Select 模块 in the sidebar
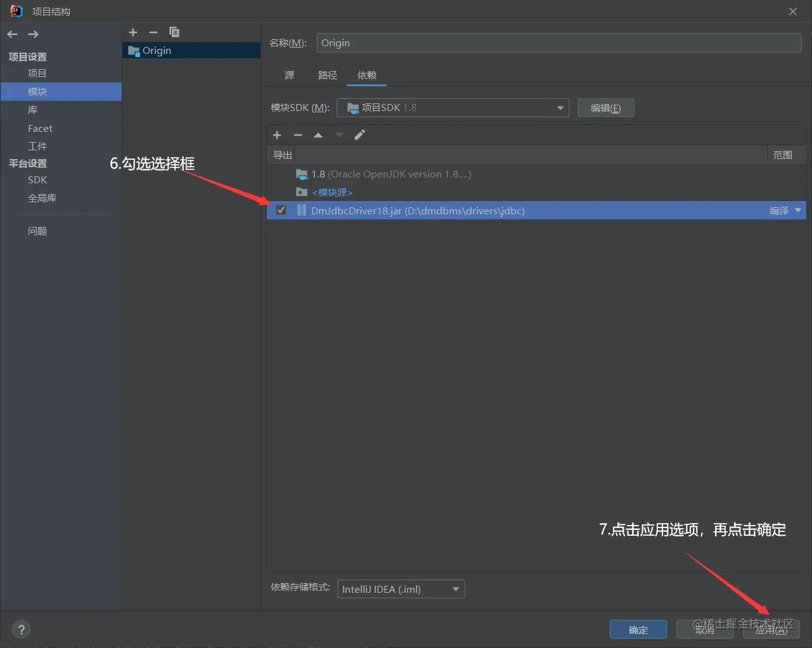This screenshot has height=648, width=812. point(61,92)
